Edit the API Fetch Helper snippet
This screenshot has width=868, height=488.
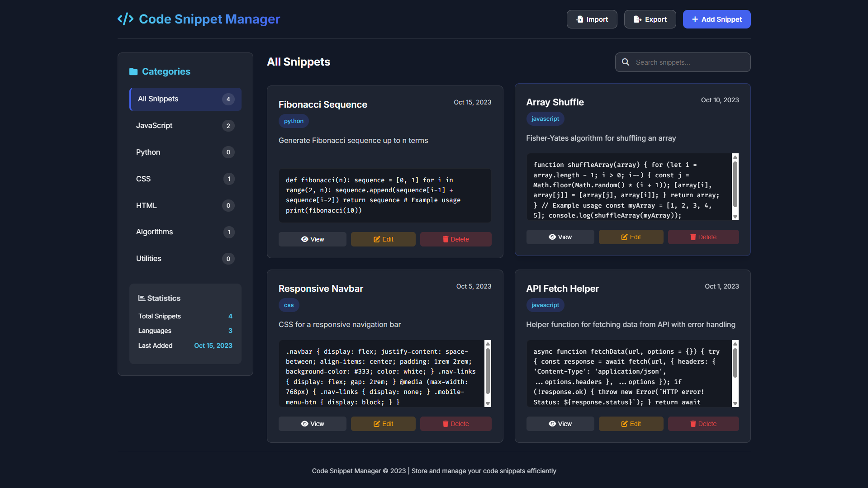click(631, 424)
